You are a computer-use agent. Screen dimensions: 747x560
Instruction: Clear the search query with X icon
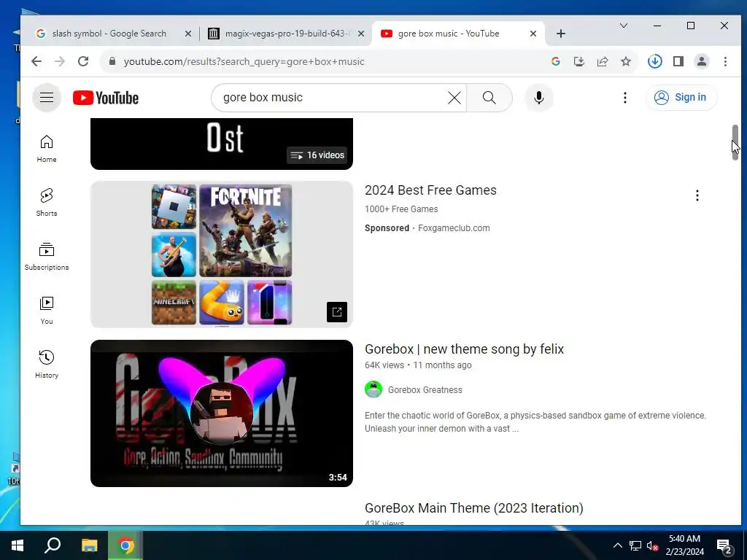click(x=454, y=98)
